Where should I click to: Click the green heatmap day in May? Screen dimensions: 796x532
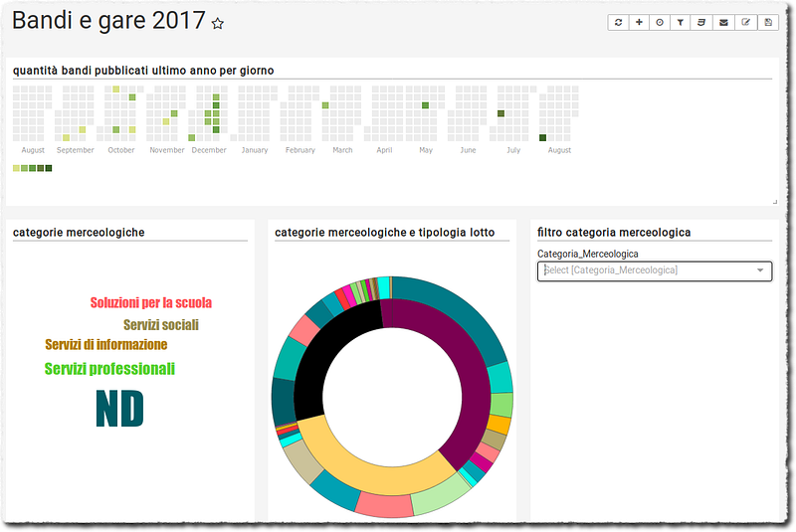pyautogui.click(x=426, y=105)
